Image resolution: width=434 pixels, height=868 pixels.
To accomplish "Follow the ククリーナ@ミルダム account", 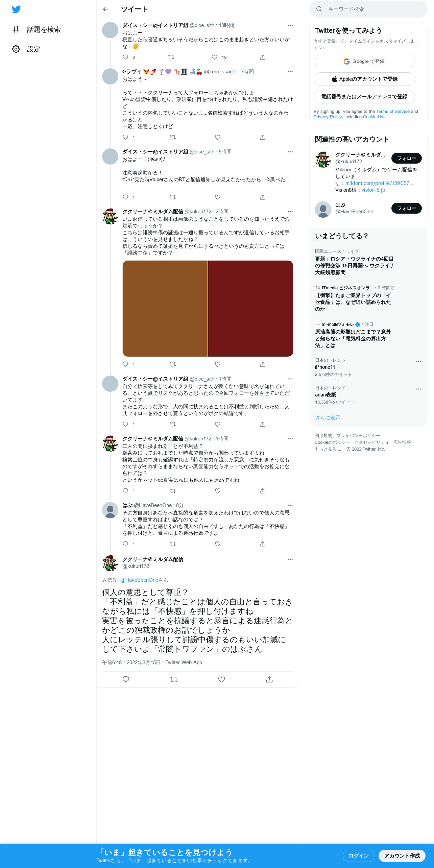I will click(406, 158).
